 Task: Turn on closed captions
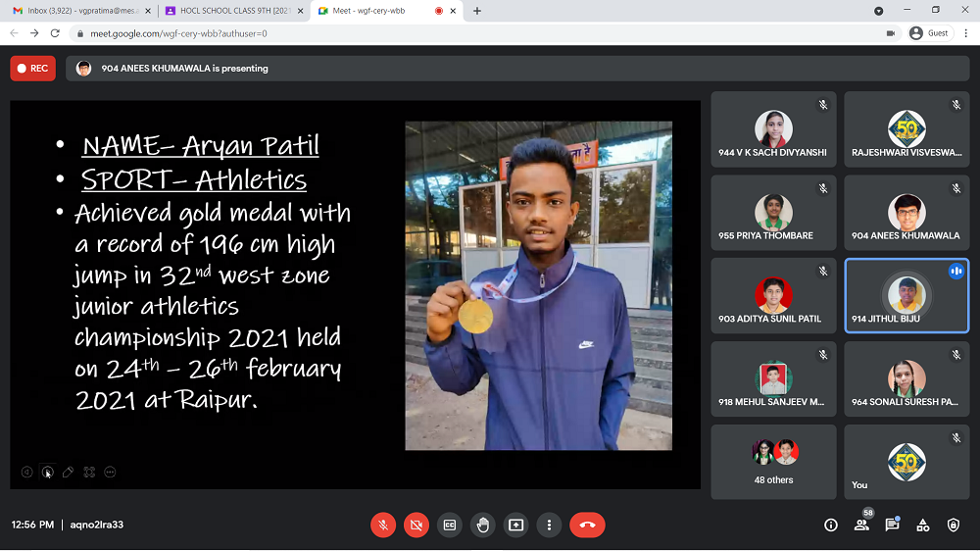tap(450, 525)
